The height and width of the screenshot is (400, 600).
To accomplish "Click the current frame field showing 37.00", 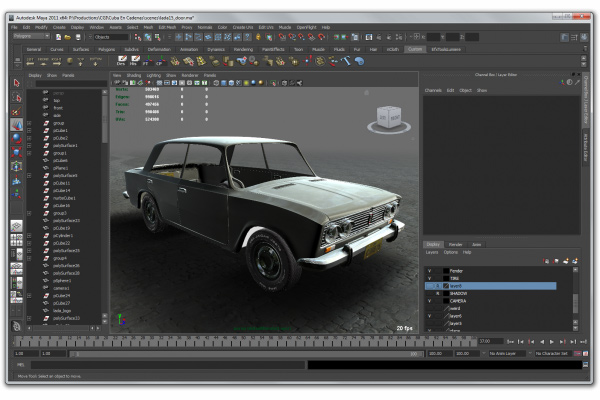I will click(490, 341).
